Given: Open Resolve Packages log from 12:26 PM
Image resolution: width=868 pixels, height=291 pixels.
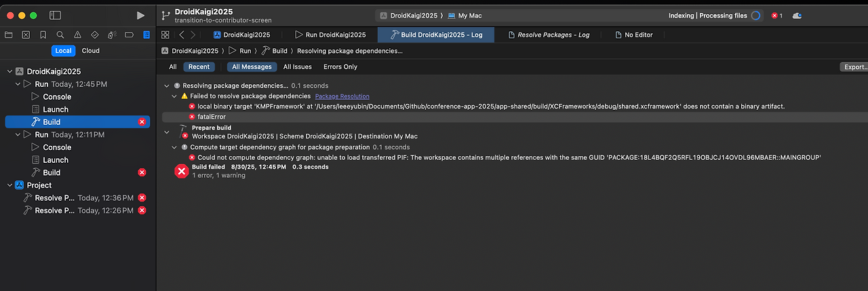Looking at the screenshot, I should (x=78, y=210).
